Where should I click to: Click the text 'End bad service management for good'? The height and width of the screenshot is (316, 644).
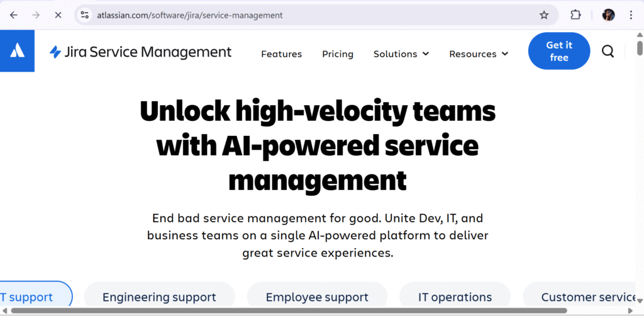(x=267, y=218)
